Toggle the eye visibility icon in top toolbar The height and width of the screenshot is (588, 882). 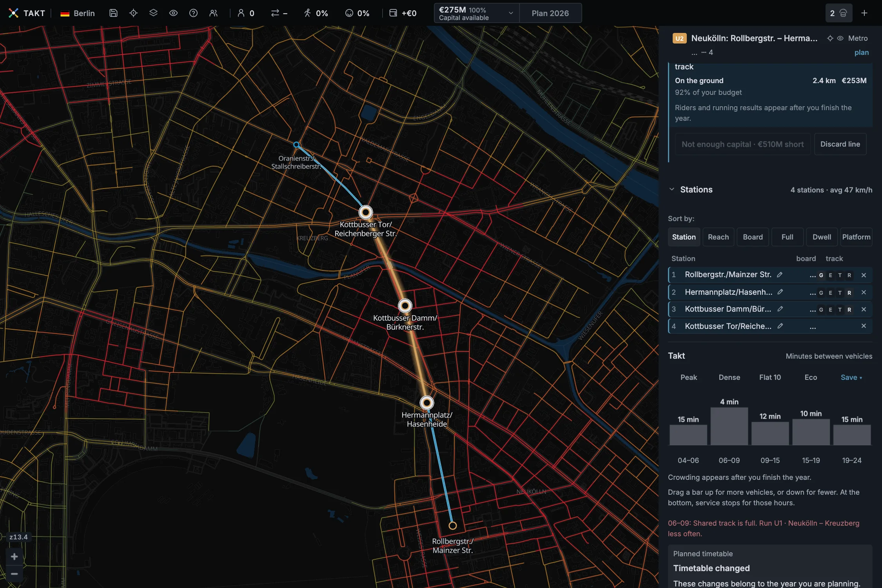[173, 13]
